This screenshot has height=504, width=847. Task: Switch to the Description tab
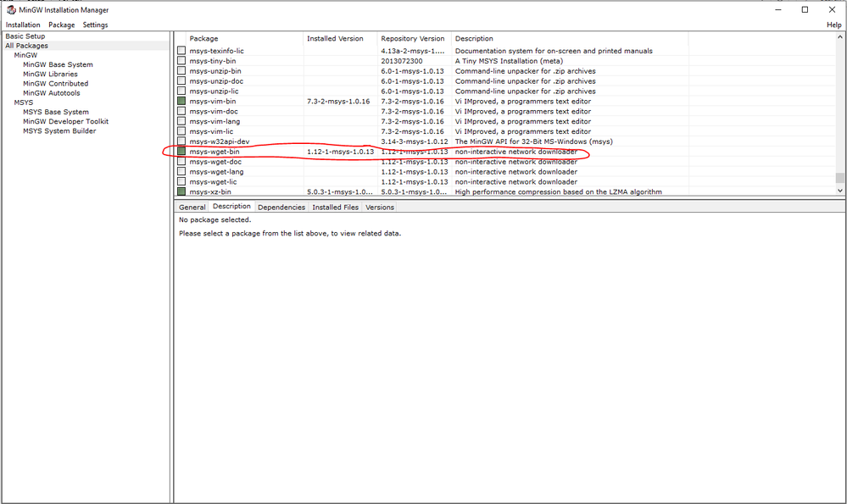coord(231,206)
